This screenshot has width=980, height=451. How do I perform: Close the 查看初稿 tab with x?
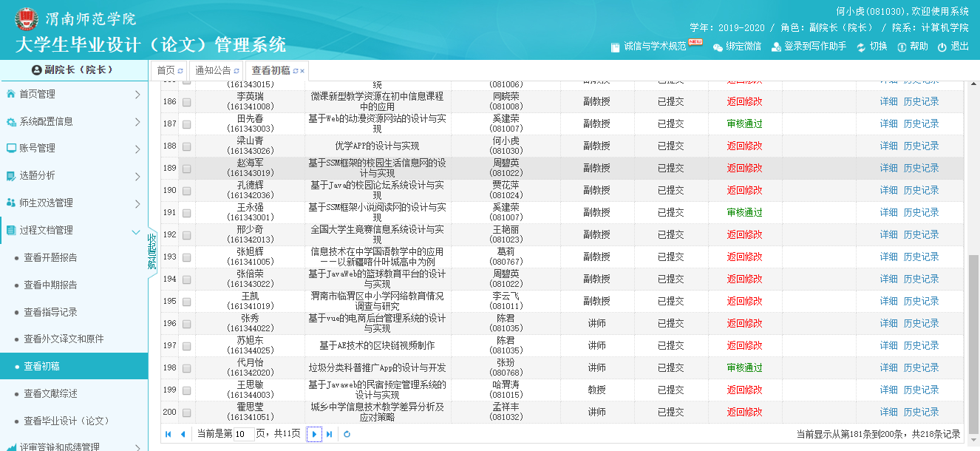(302, 71)
